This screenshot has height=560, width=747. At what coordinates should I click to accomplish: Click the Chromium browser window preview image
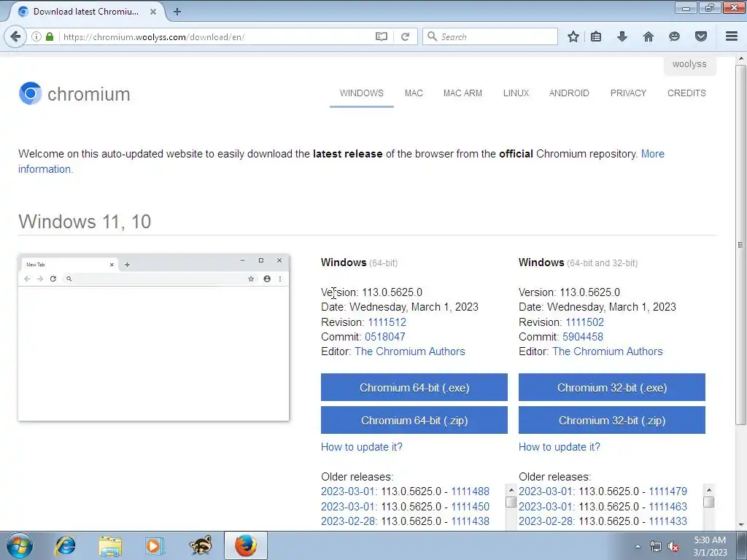(x=153, y=338)
